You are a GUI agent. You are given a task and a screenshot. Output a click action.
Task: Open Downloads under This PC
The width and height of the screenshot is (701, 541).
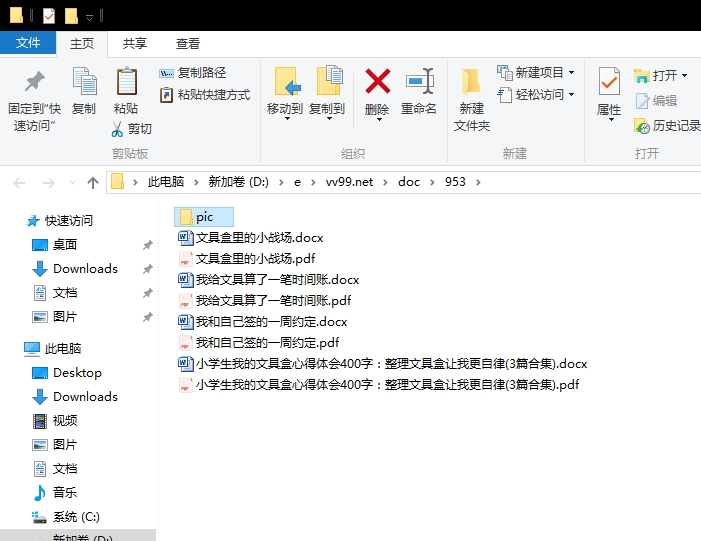[75, 397]
